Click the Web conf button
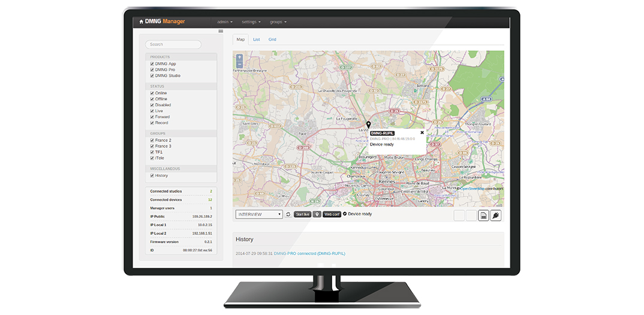This screenshot has width=644, height=315. 332,214
